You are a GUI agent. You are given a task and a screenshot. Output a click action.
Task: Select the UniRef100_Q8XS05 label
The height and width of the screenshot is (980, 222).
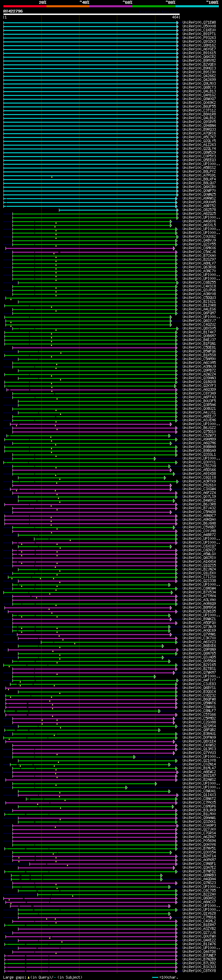pos(199,328)
